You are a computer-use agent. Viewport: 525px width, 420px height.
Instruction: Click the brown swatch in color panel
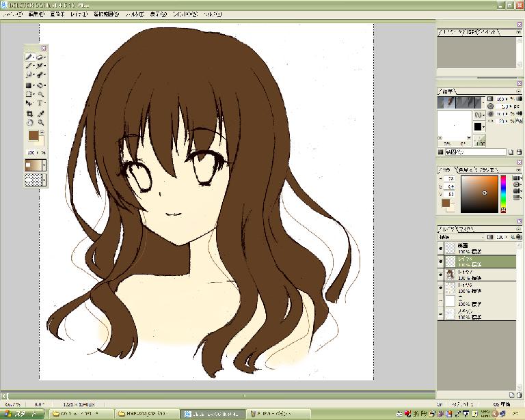tap(445, 202)
